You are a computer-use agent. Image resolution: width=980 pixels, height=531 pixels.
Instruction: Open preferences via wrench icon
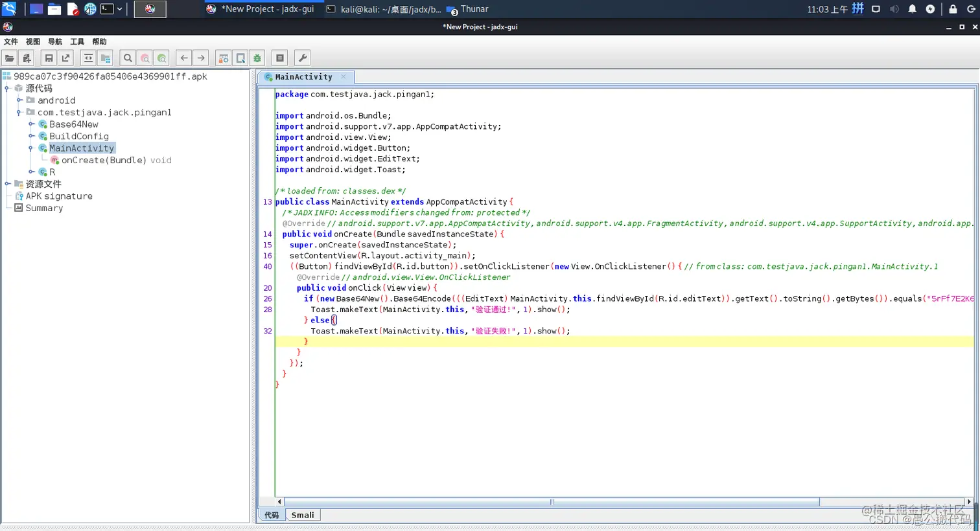point(302,58)
